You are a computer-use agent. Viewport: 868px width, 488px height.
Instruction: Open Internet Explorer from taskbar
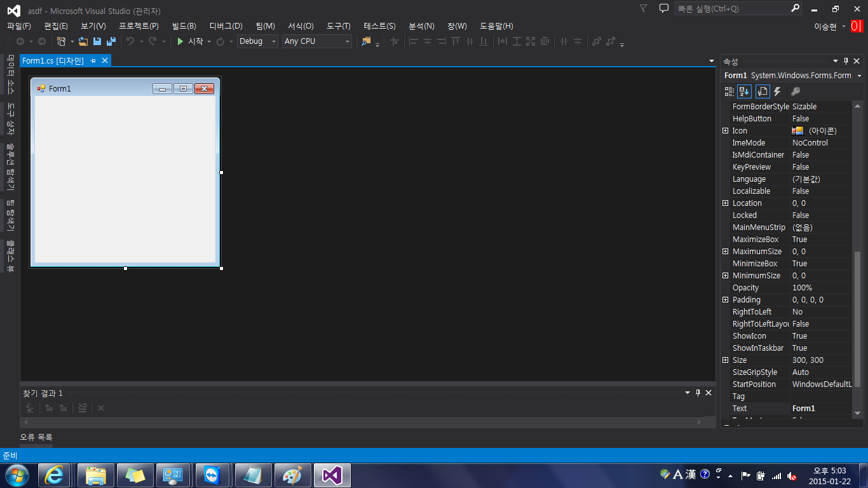(54, 475)
